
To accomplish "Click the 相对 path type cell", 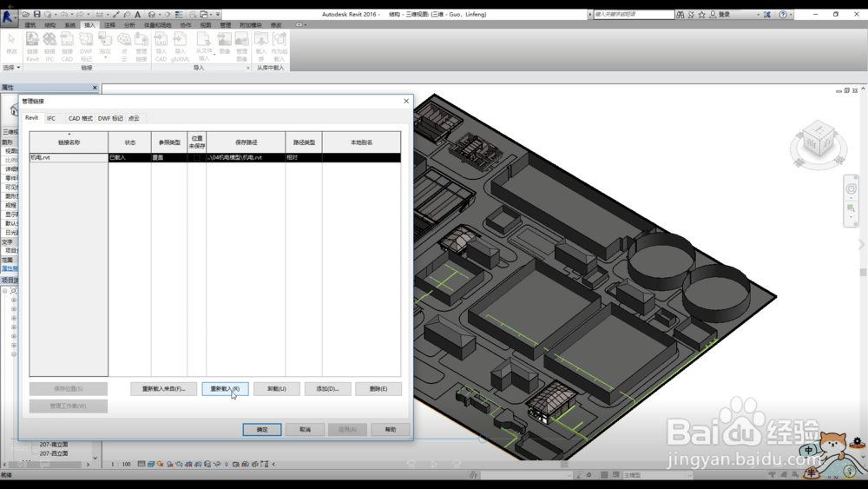I will coord(304,158).
